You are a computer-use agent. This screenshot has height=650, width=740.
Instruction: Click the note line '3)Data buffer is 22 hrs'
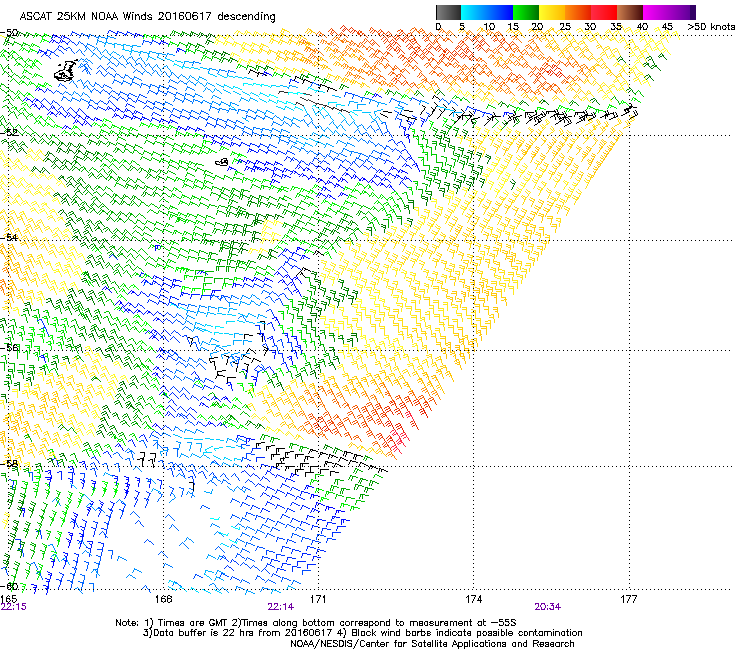click(x=362, y=633)
